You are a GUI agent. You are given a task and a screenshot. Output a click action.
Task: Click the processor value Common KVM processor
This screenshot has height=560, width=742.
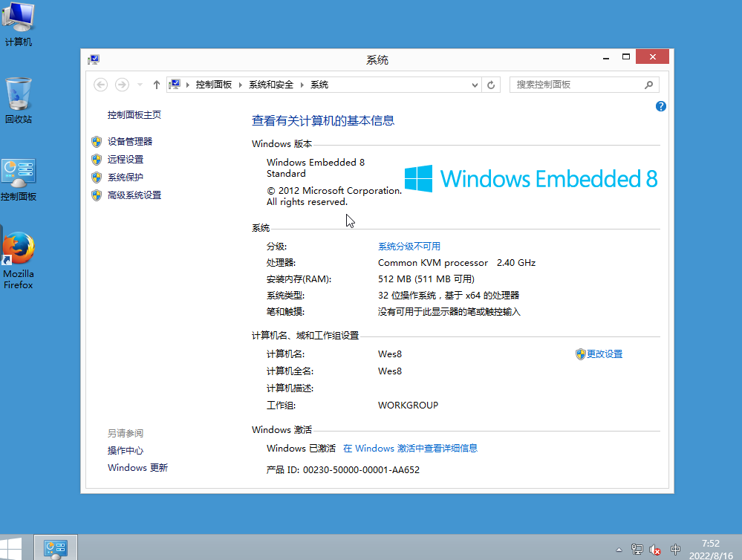click(457, 263)
